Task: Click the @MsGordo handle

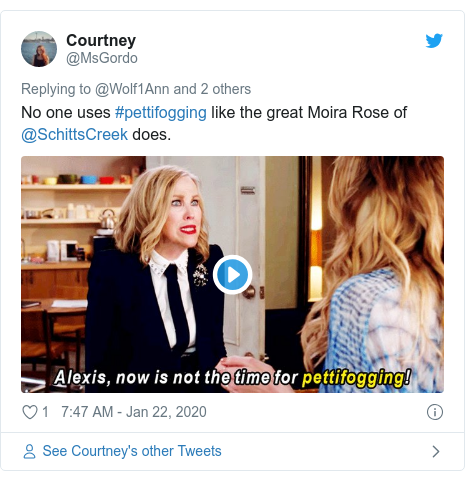Action: pyautogui.click(x=102, y=58)
